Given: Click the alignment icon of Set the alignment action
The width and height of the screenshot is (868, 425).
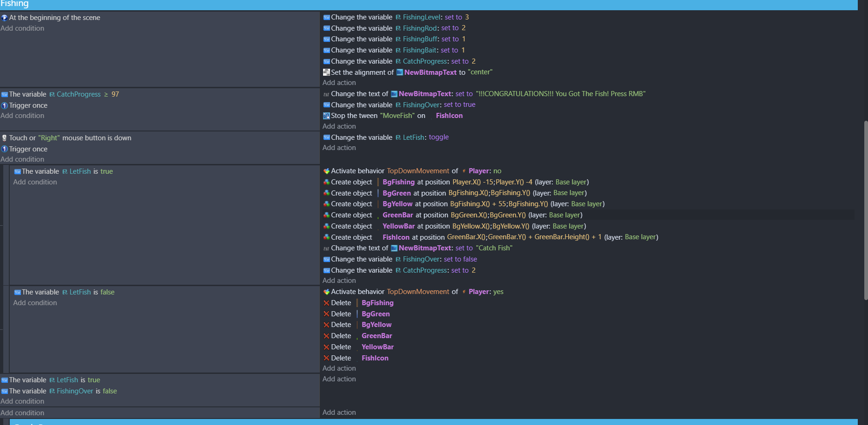Looking at the screenshot, I should (326, 72).
